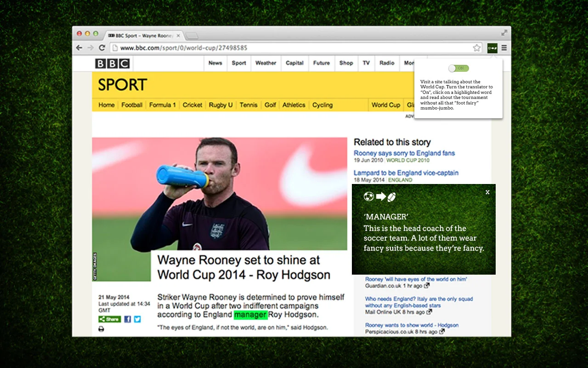Click the browser forward arrow
This screenshot has height=368, width=588.
tap(90, 48)
